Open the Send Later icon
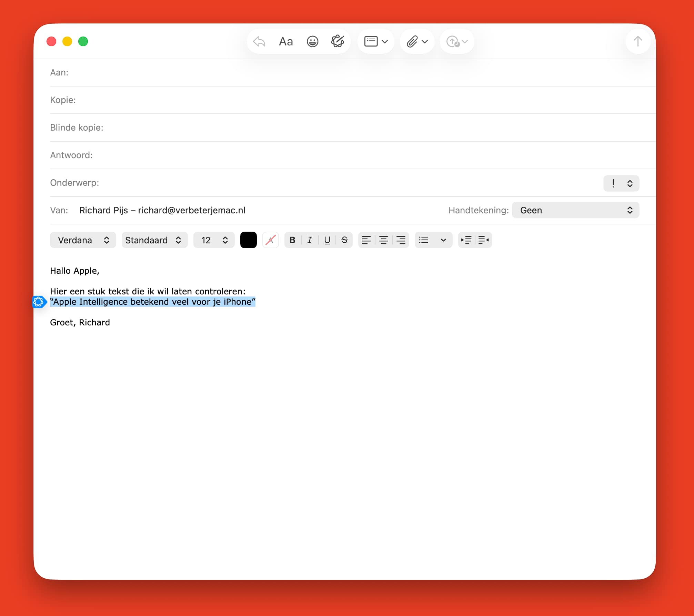This screenshot has height=616, width=694. (453, 41)
